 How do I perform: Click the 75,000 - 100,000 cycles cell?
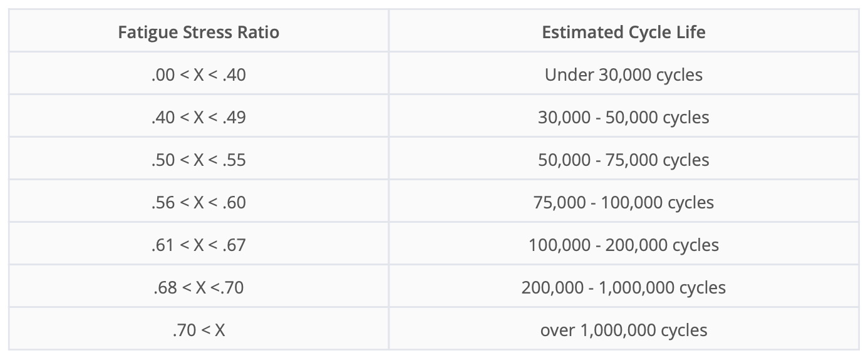(623, 203)
